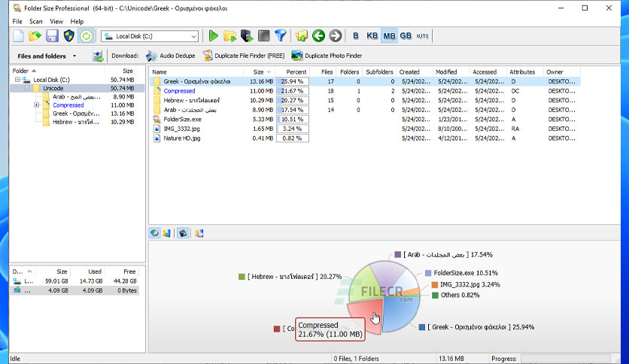Select the 4.09 GB drive row

click(74, 290)
